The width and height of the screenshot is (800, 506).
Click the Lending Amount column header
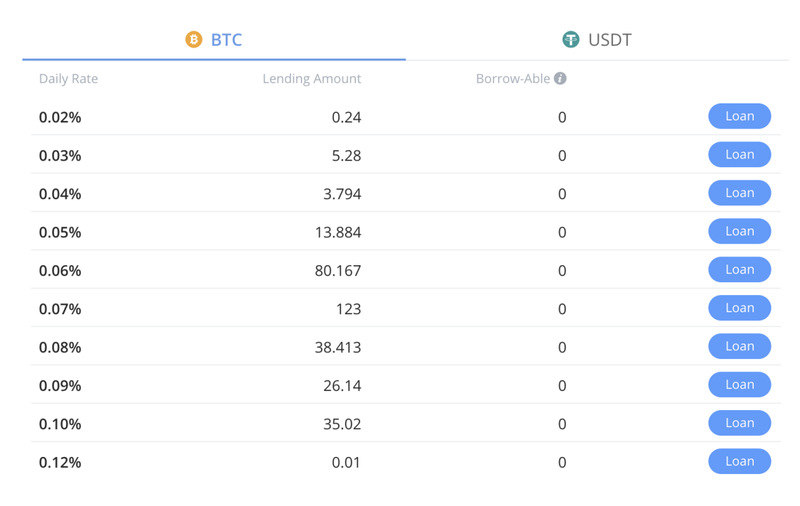coord(311,79)
